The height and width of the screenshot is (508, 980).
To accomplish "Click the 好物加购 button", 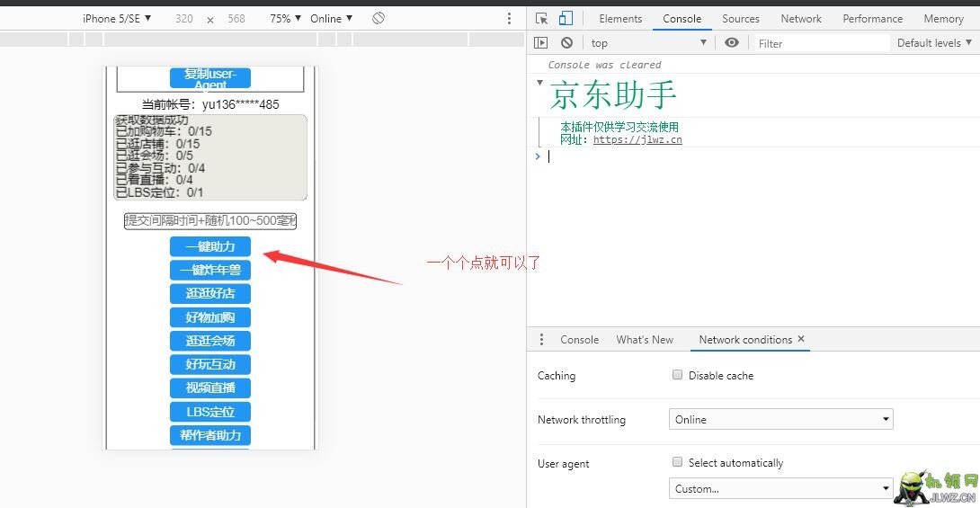I will pos(210,316).
